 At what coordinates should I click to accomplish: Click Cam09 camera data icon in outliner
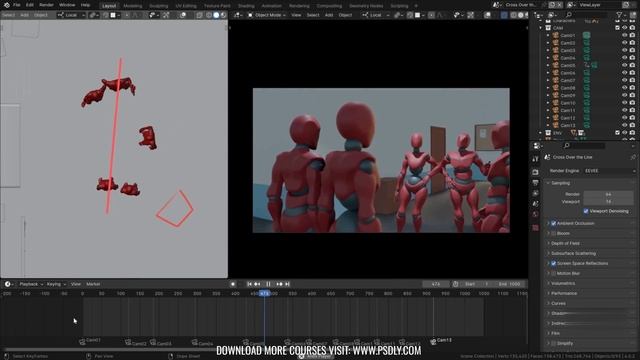(x=587, y=96)
